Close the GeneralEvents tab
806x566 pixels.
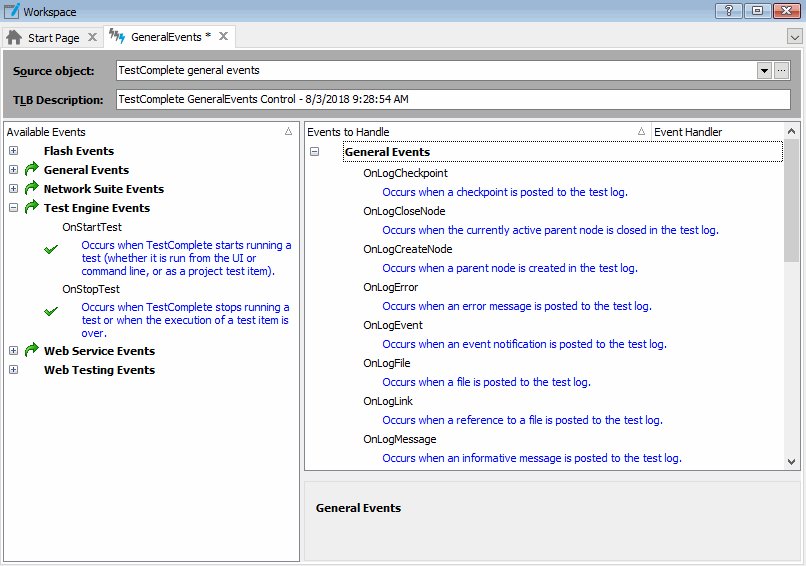point(224,37)
